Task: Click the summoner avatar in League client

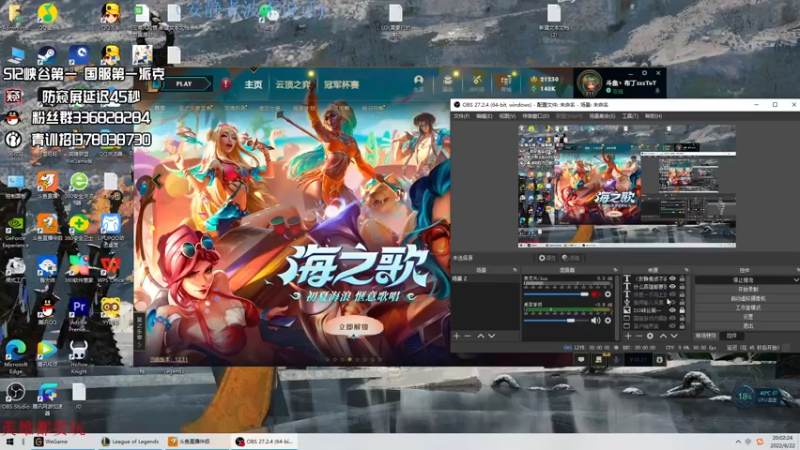Action: click(589, 83)
